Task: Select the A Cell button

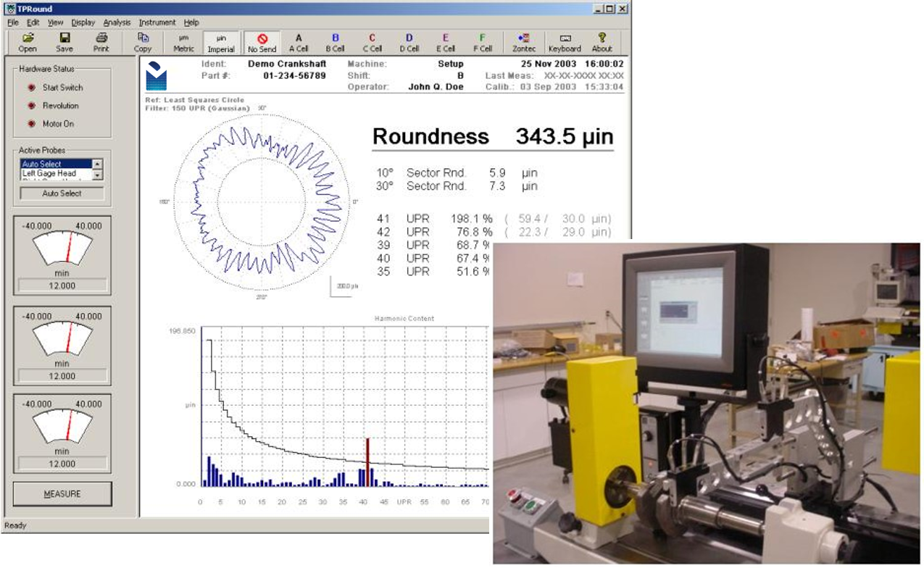Action: (x=299, y=43)
